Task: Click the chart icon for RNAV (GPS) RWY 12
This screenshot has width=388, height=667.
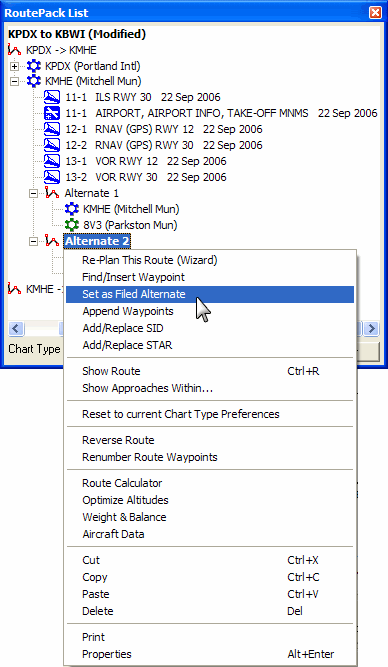Action: pos(52,129)
